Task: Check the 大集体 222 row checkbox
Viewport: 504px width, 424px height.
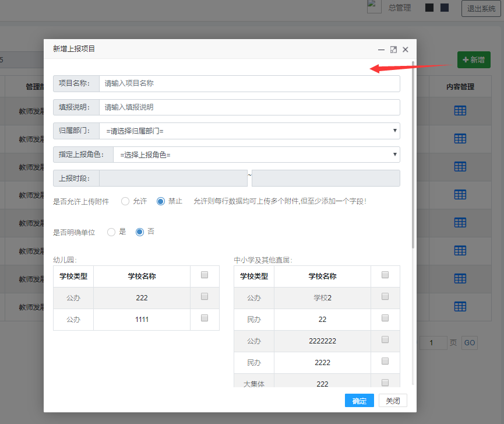Action: coord(385,383)
